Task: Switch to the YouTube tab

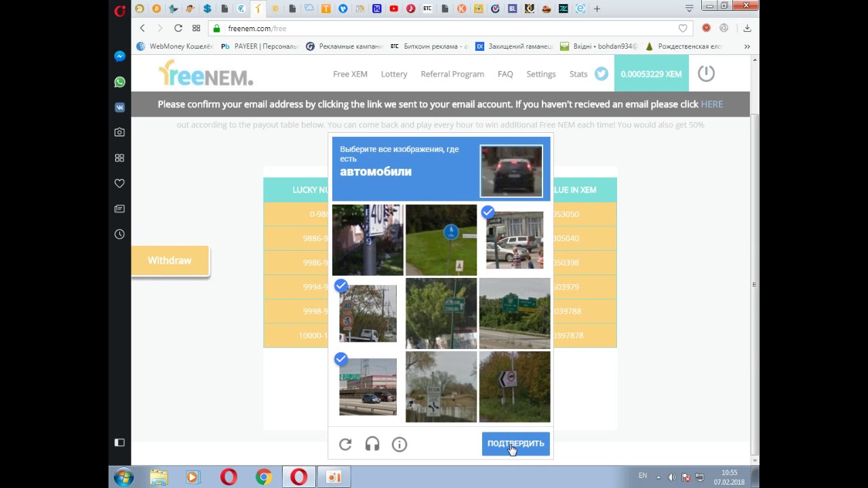Action: (x=394, y=9)
